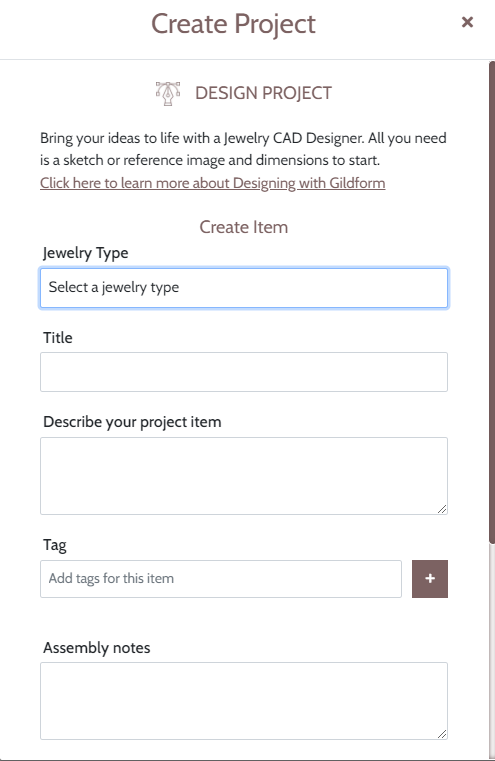This screenshot has height=761, width=495.
Task: Click the Jewelry Type label
Action: 85,253
